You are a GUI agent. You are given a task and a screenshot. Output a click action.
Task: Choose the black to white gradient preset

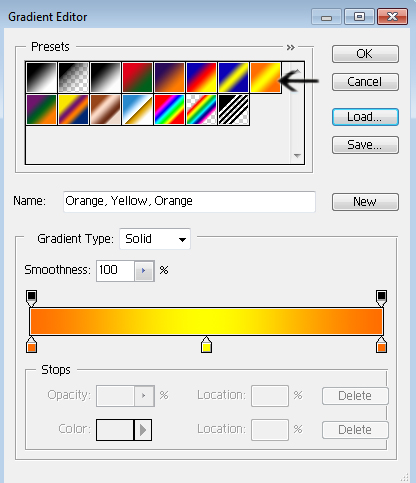(106, 77)
